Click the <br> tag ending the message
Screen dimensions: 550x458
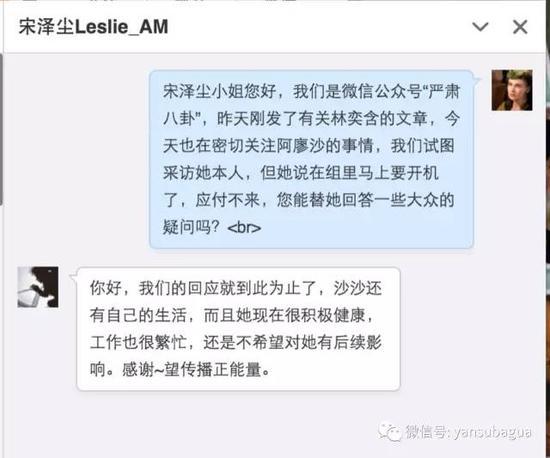click(x=244, y=228)
